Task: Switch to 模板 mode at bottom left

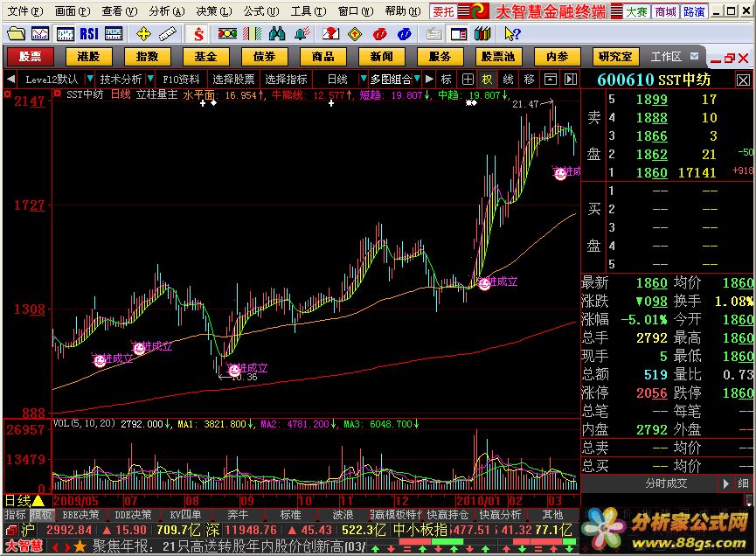Action: [41, 515]
